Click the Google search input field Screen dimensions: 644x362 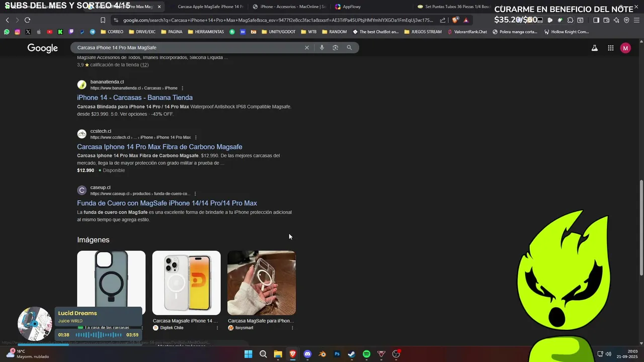click(189, 47)
